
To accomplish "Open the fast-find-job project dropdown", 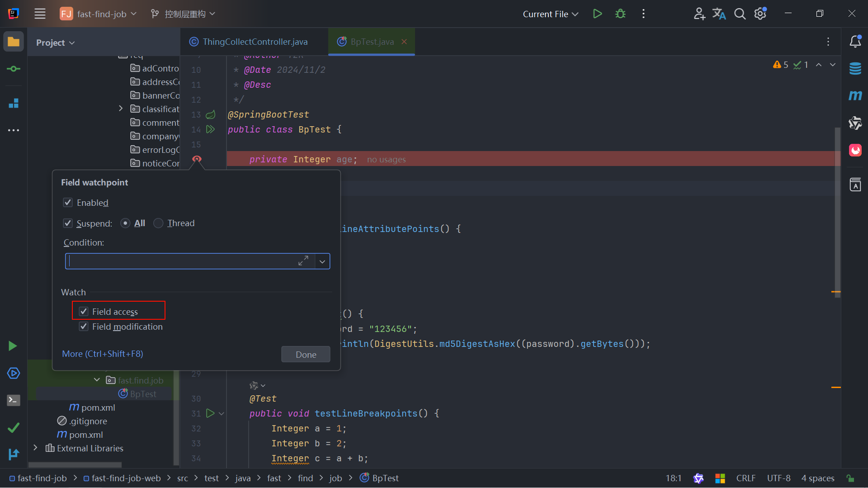I will pos(98,14).
